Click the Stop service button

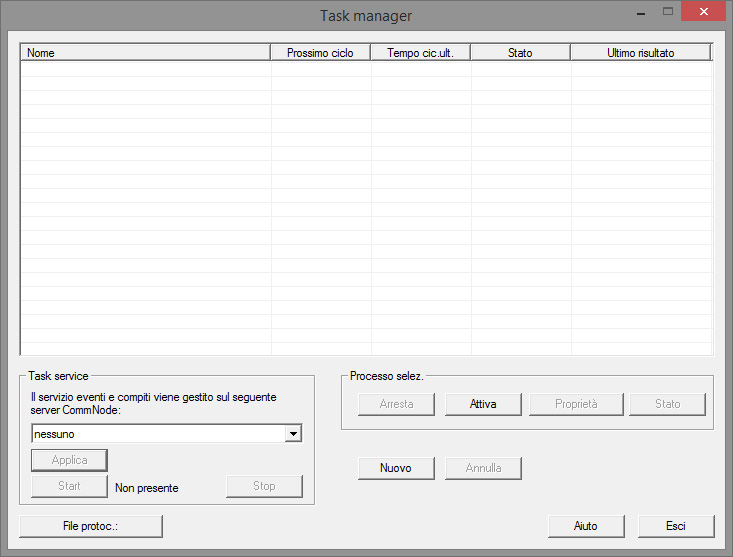pos(264,486)
